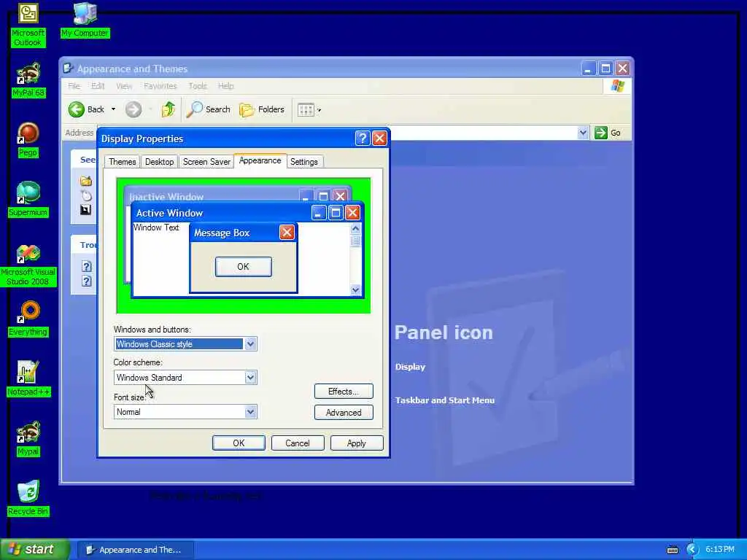Cancel the Display Properties dialog
Screen dimensions: 747x560
(x=298, y=443)
